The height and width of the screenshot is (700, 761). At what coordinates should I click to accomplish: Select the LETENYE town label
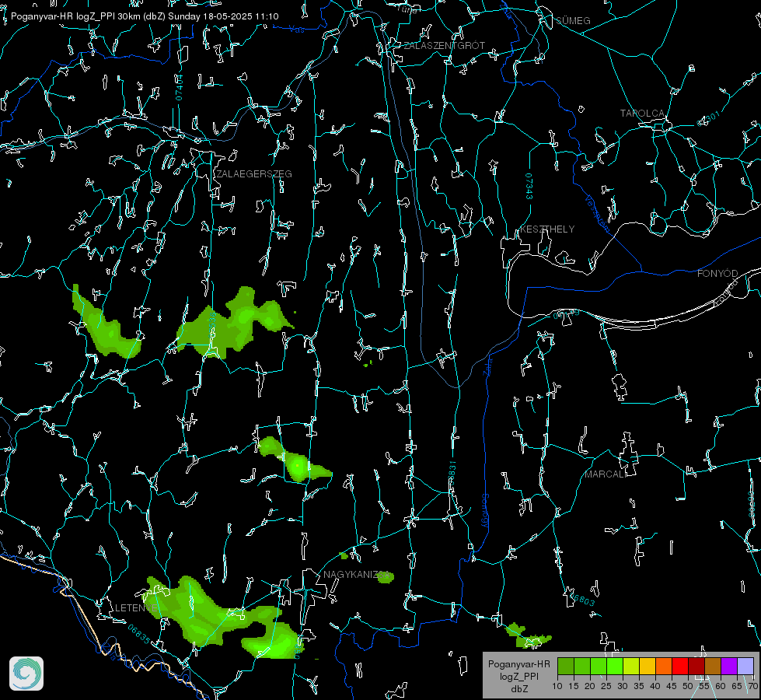[136, 607]
